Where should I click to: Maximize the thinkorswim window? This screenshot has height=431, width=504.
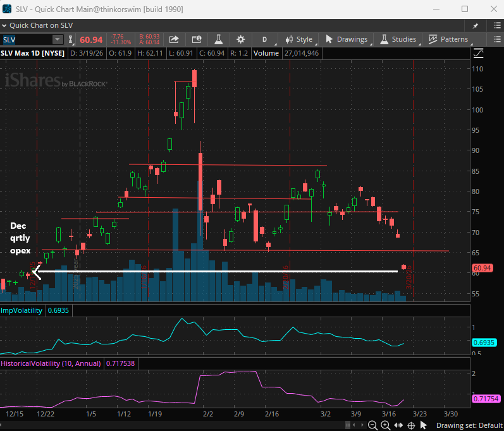tap(465, 9)
